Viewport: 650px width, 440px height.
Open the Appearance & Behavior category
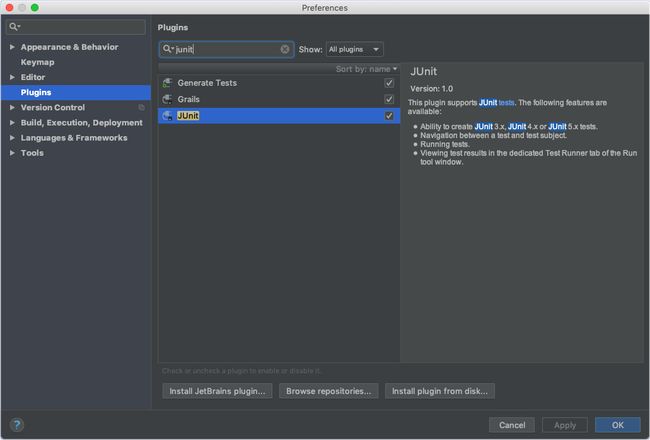pyautogui.click(x=69, y=47)
